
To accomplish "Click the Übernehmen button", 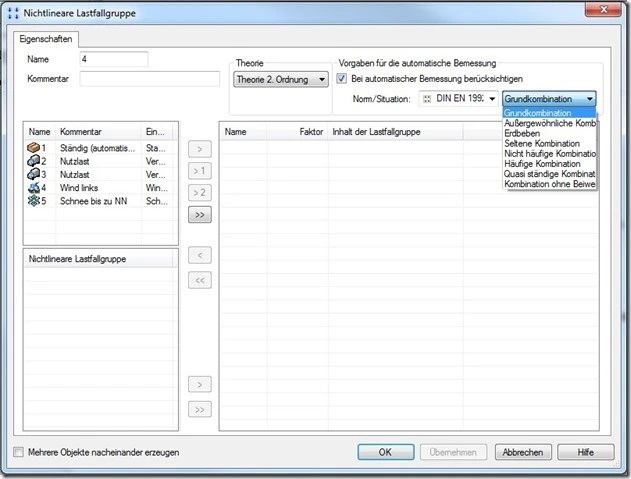I will point(453,452).
